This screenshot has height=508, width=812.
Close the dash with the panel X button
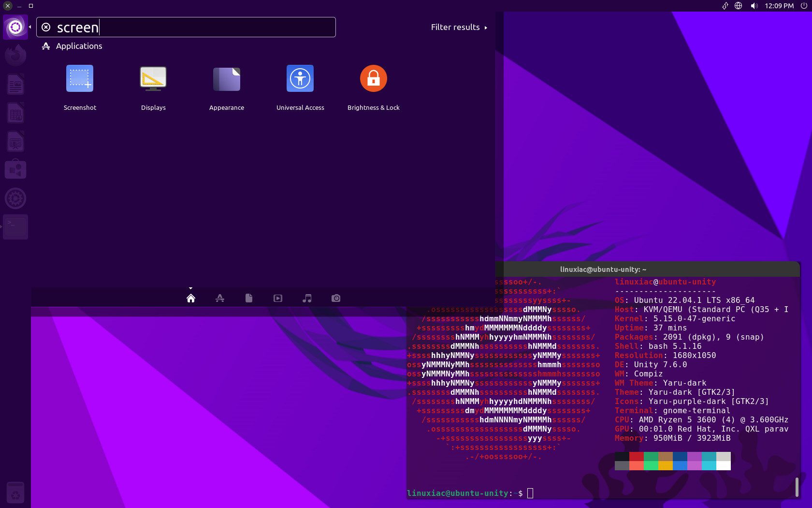coord(8,6)
